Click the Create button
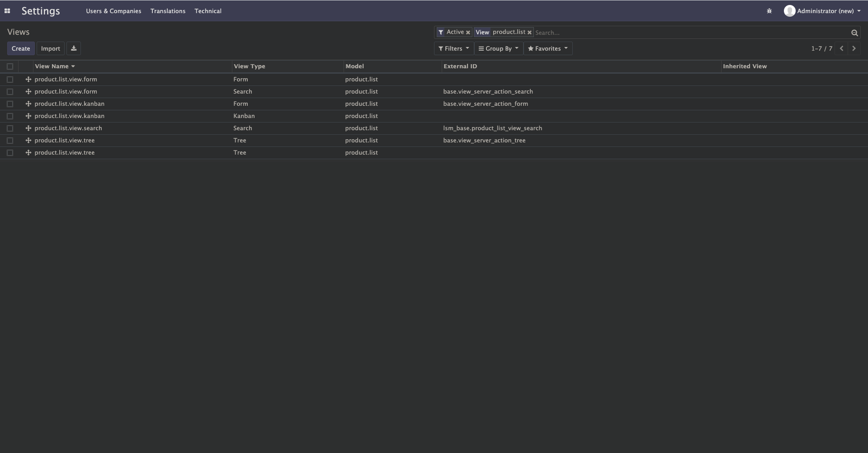868x453 pixels. (x=21, y=48)
